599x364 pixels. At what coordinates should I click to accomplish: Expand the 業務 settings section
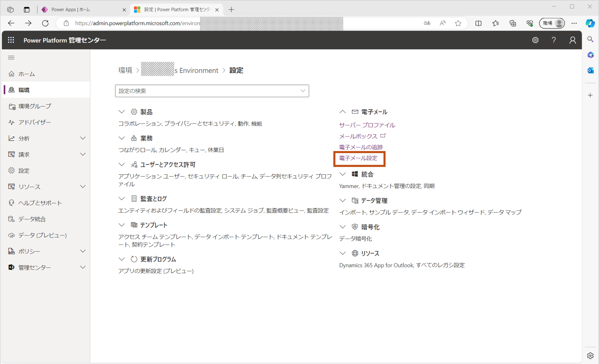122,138
